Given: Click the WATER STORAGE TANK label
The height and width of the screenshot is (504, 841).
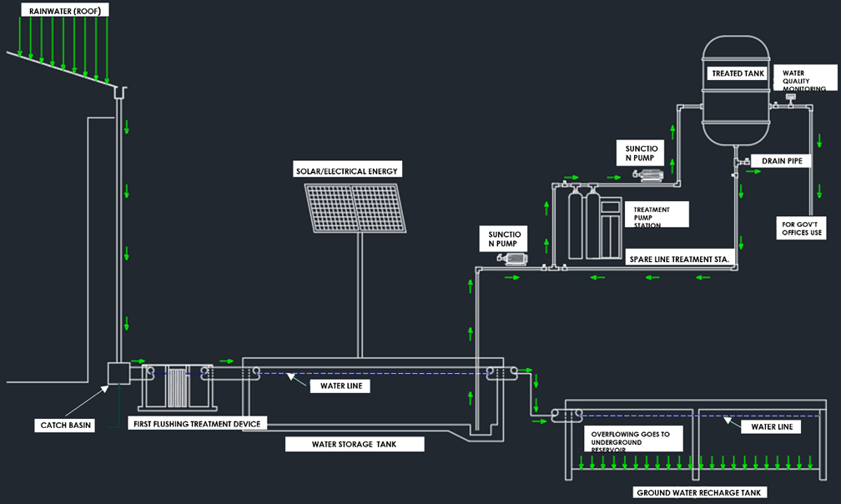Looking at the screenshot, I should tap(355, 444).
